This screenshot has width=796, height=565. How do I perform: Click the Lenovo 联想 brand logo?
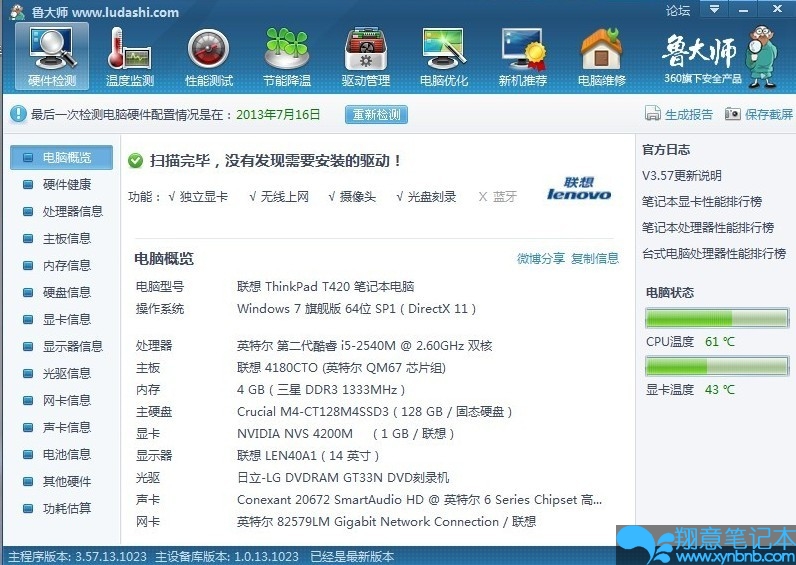(579, 188)
